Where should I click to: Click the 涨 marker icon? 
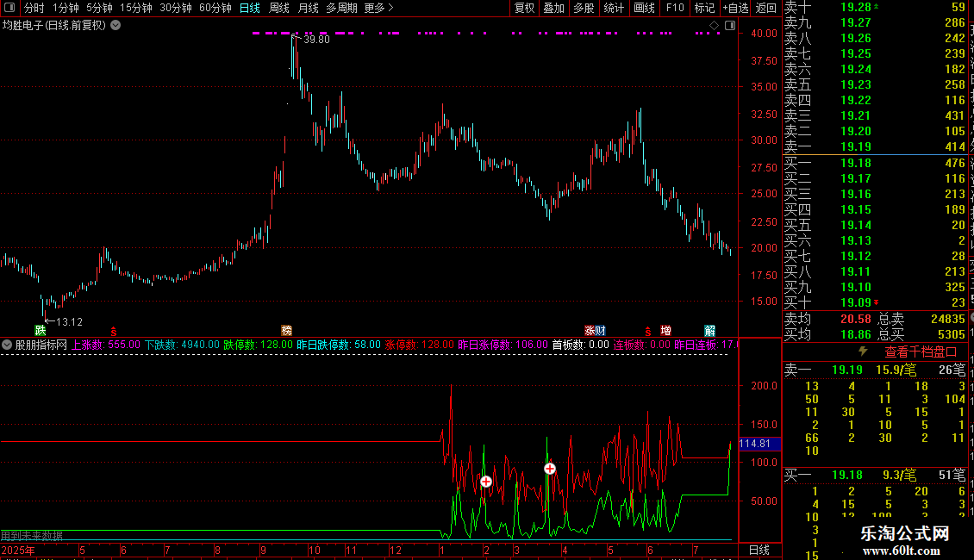tap(590, 330)
